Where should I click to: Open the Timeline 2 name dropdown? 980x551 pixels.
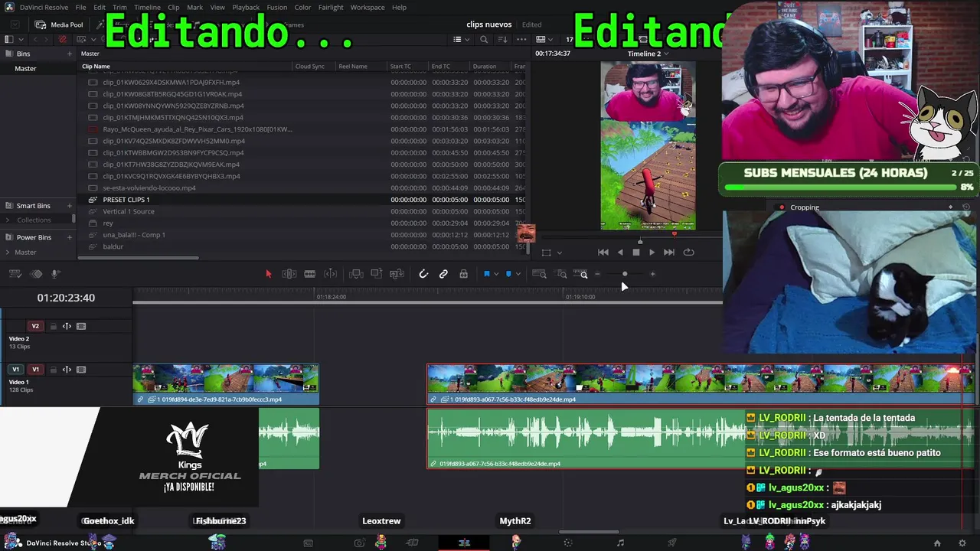point(648,54)
